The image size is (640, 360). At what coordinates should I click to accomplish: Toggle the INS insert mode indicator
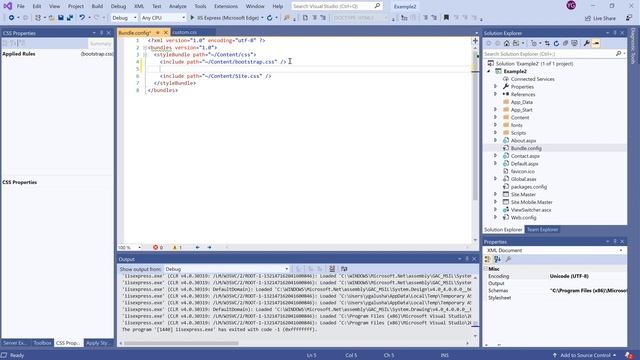pos(444,355)
